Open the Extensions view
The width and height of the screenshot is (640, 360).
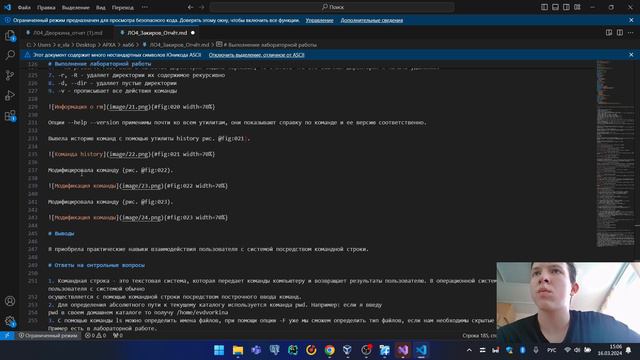click(x=10, y=116)
